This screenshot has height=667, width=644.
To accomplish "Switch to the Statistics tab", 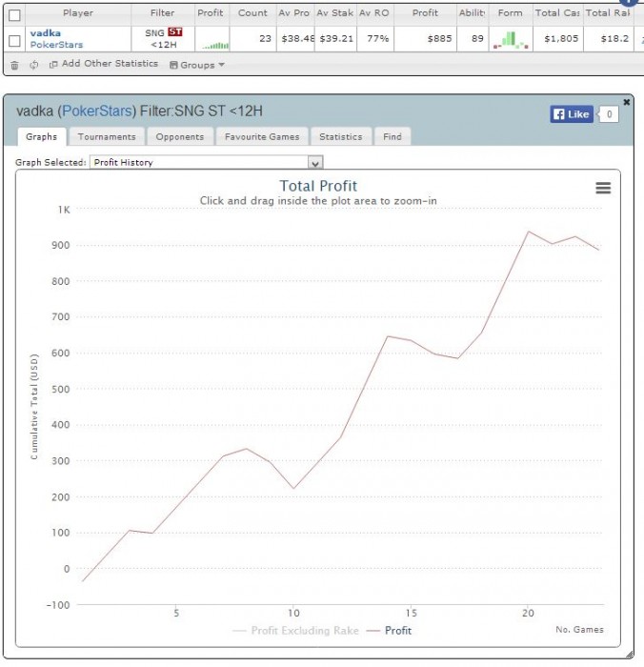I will [x=341, y=136].
